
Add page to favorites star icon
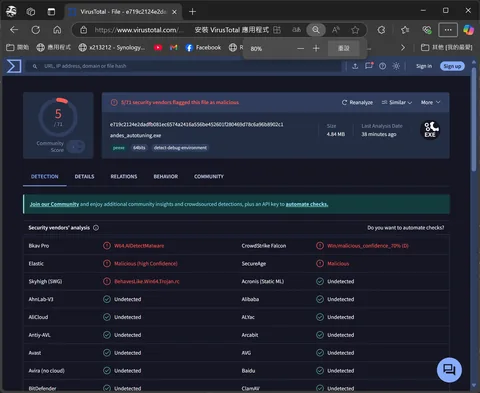point(355,30)
